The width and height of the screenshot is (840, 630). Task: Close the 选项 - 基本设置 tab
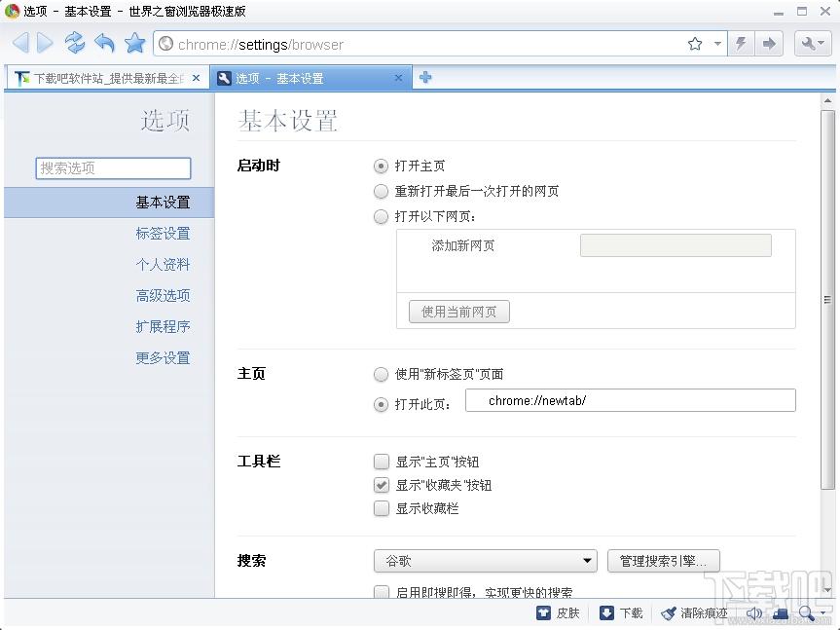pos(398,78)
